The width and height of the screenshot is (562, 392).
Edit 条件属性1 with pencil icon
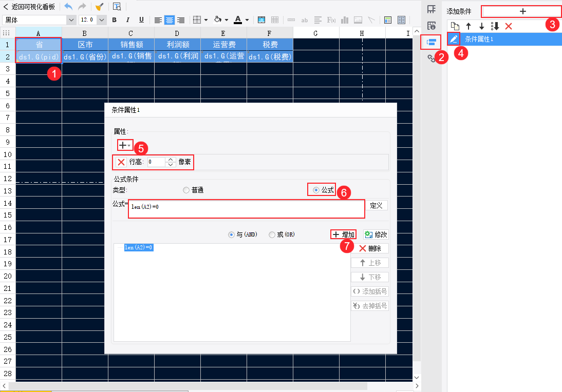454,39
